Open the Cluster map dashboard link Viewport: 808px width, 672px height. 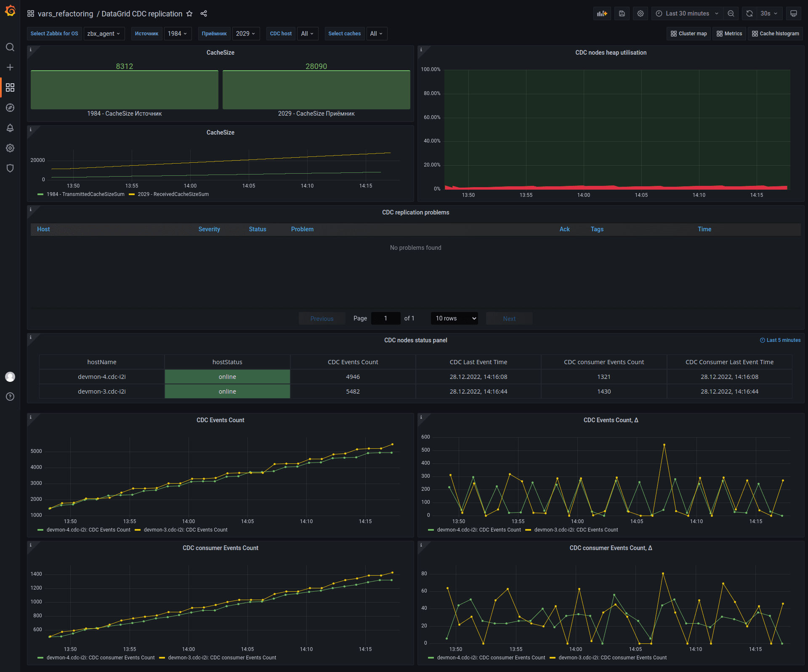click(x=689, y=34)
